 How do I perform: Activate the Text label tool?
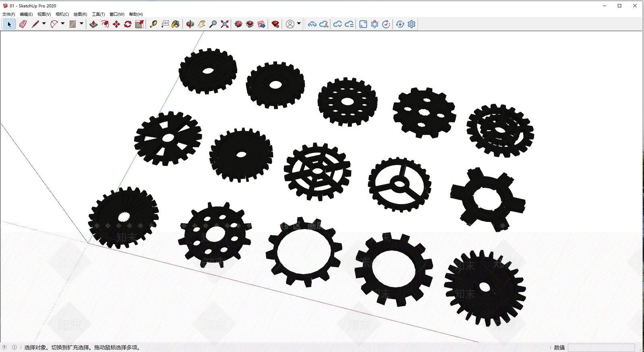coord(165,24)
